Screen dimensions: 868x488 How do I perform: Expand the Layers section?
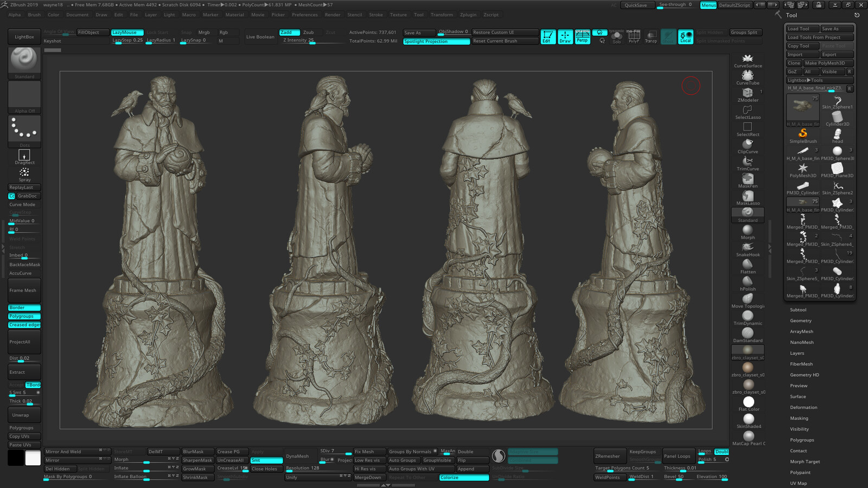[797, 354]
